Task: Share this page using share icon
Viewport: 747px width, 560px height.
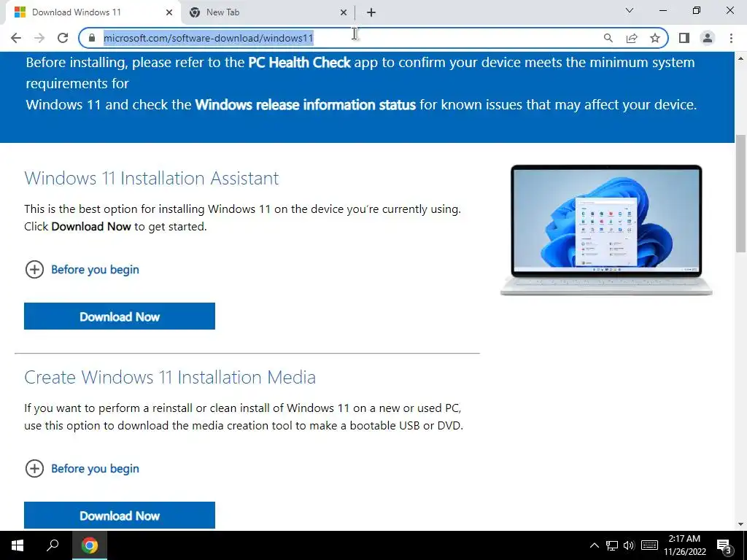Action: tap(632, 38)
